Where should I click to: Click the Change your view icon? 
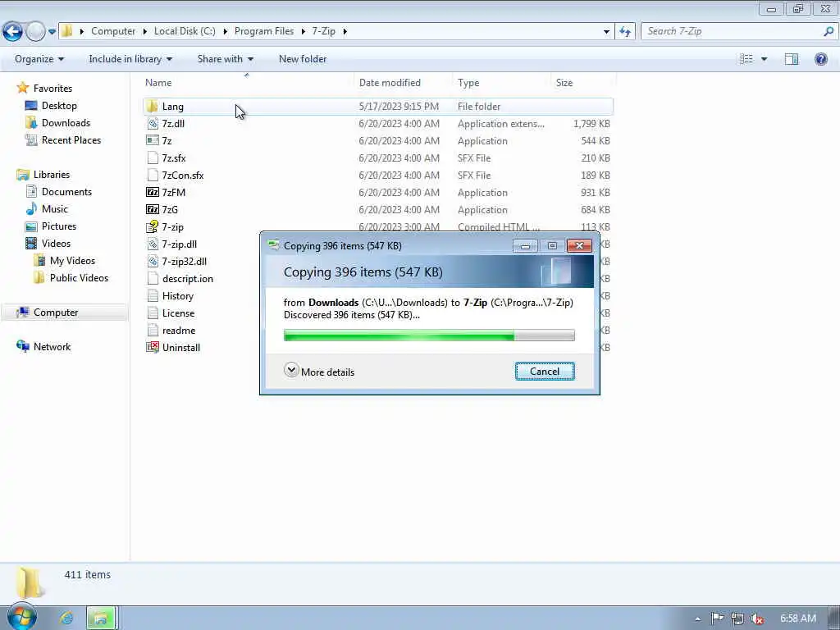coord(746,59)
